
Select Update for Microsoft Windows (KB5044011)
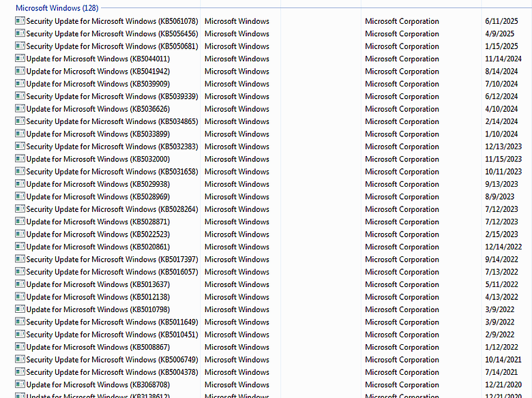98,59
